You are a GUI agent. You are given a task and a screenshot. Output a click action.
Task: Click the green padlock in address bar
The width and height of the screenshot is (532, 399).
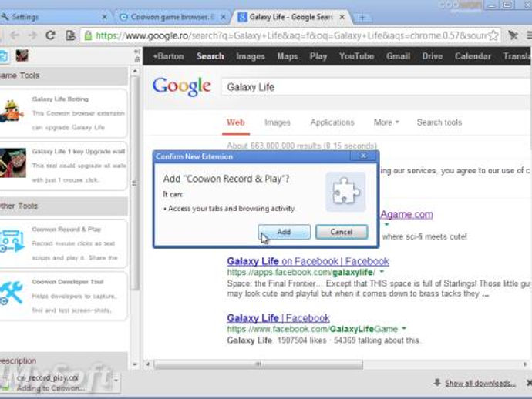[x=88, y=35]
